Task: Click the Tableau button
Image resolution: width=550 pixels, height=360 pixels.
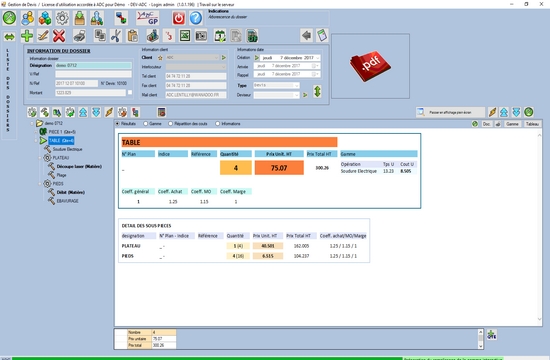Action: (532, 124)
